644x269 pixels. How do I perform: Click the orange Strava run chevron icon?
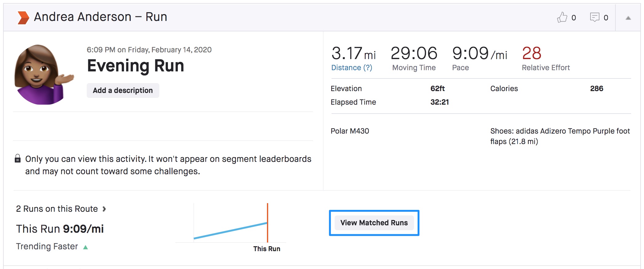(x=23, y=18)
